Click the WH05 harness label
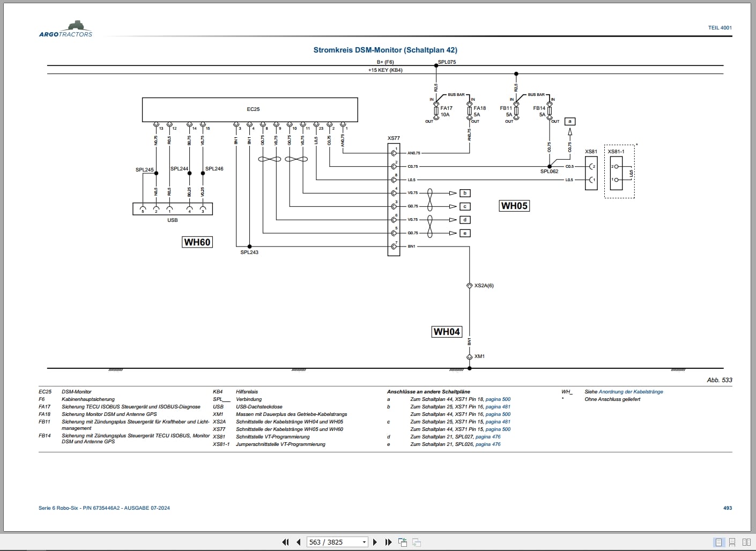The image size is (756, 551). (x=514, y=206)
